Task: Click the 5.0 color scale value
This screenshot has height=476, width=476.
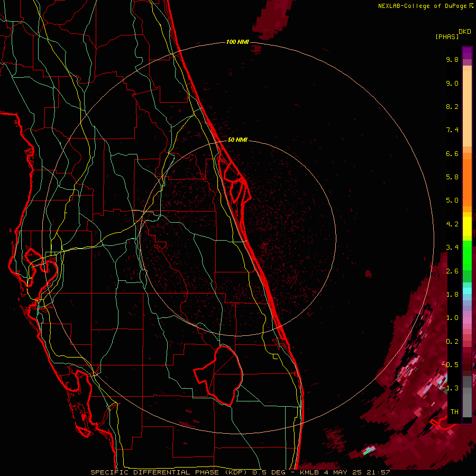Action: 452,200
